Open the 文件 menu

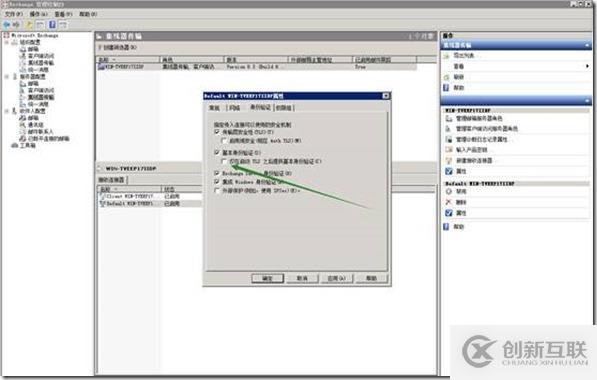coord(14,14)
